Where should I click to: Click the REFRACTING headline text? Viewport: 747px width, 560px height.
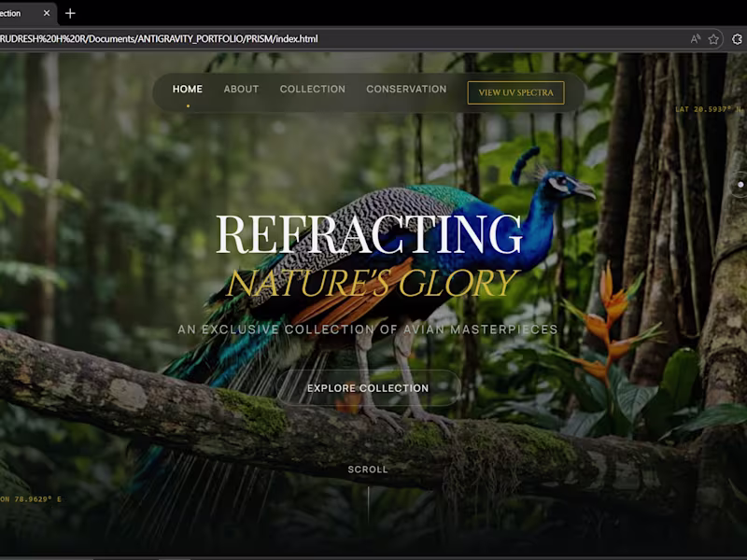369,234
